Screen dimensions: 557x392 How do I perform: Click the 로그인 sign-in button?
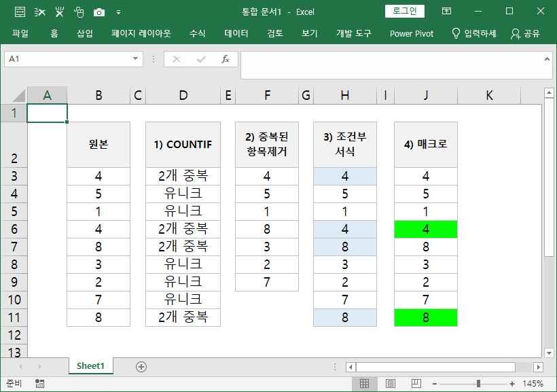click(405, 11)
